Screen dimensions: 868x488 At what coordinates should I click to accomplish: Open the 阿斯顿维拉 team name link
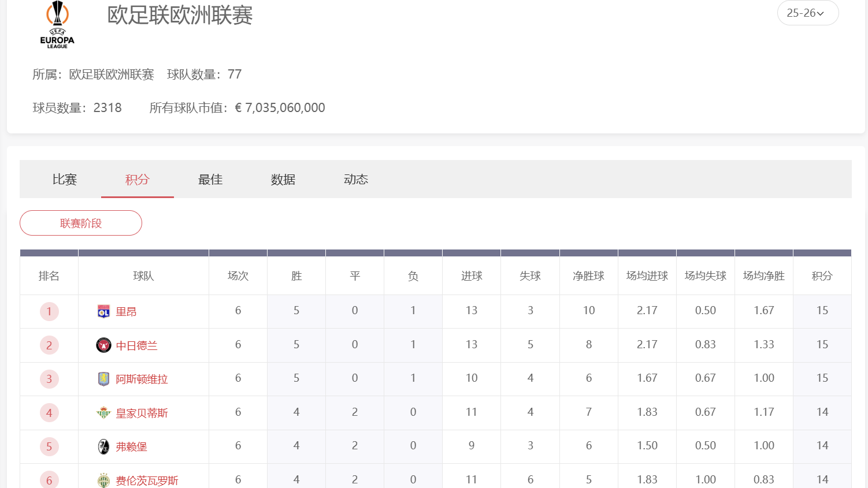pyautogui.click(x=142, y=379)
